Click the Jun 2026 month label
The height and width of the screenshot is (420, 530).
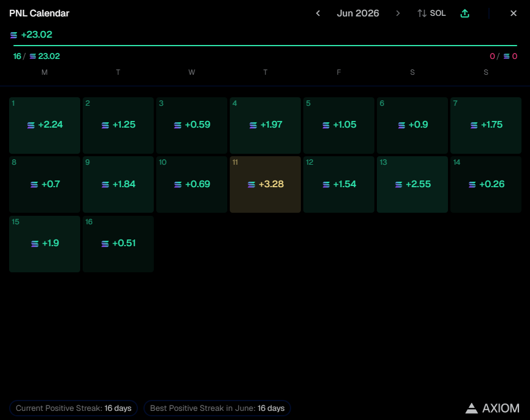click(357, 13)
